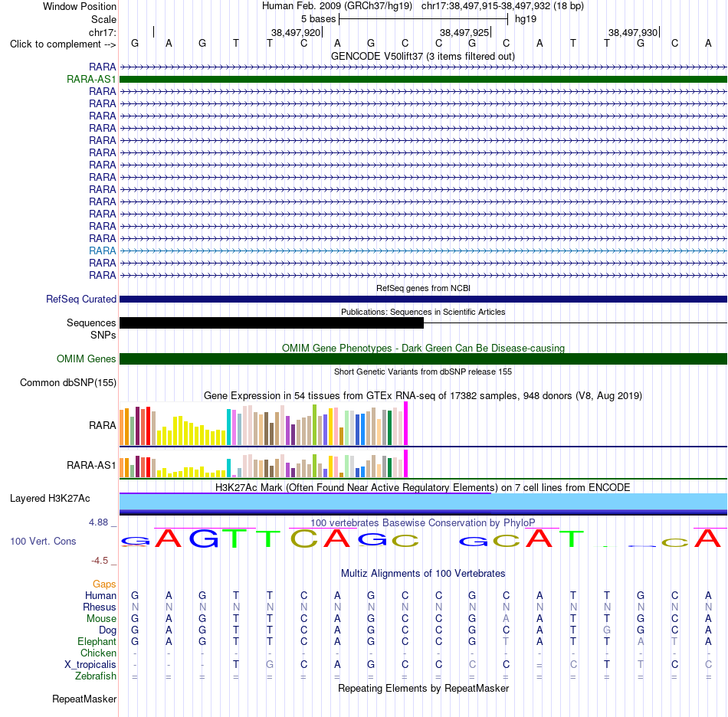Open the GTEx Gene Expression in 54 tissues title
728x717 pixels.
423,396
